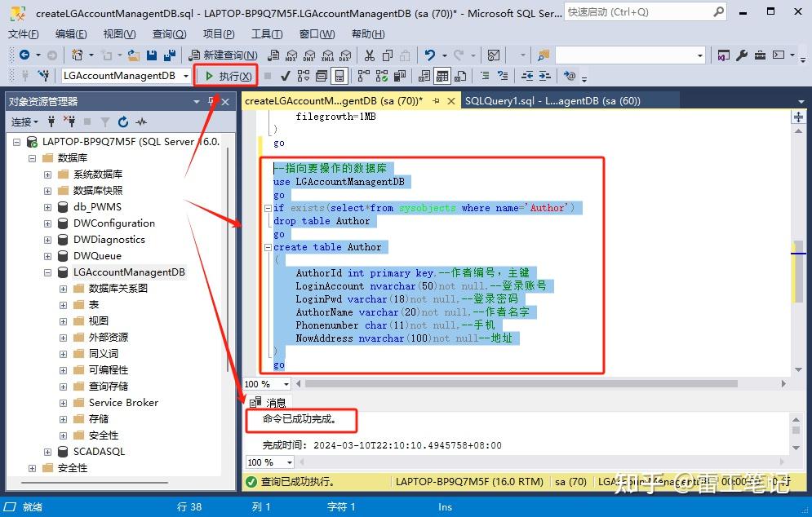Open a Database Engine Query
The height and width of the screenshot is (517, 812).
click(273, 55)
